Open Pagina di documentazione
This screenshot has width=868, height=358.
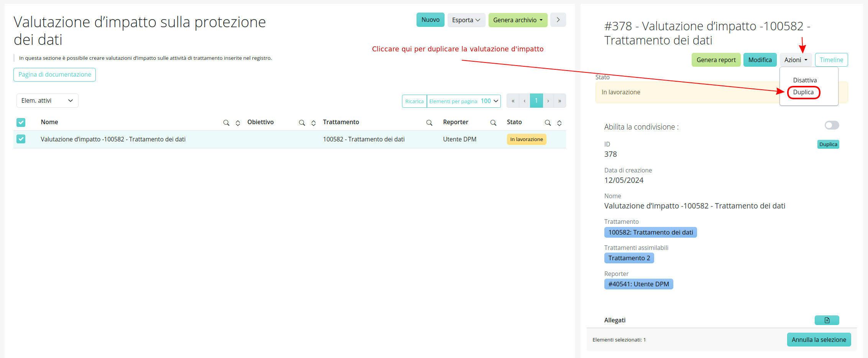[54, 74]
